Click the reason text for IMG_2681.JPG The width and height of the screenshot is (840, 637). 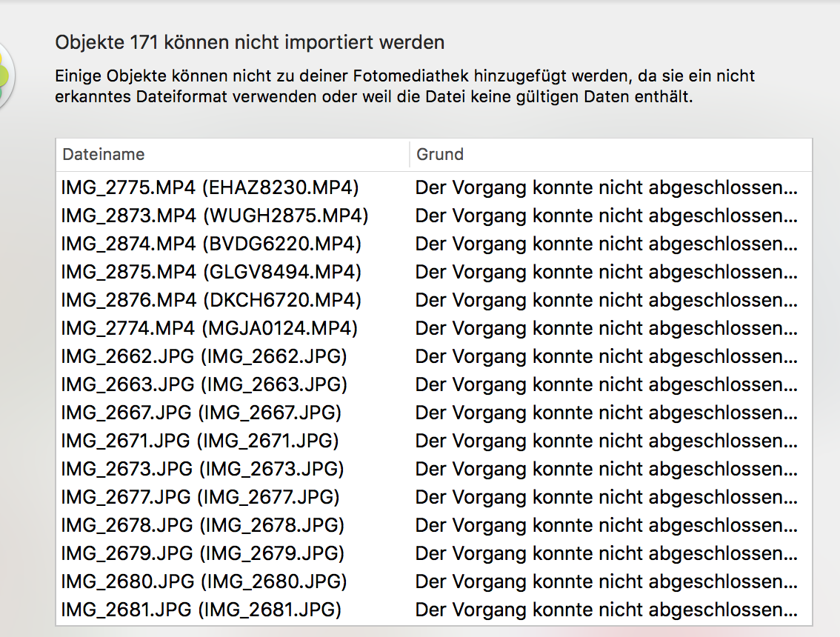tap(606, 610)
